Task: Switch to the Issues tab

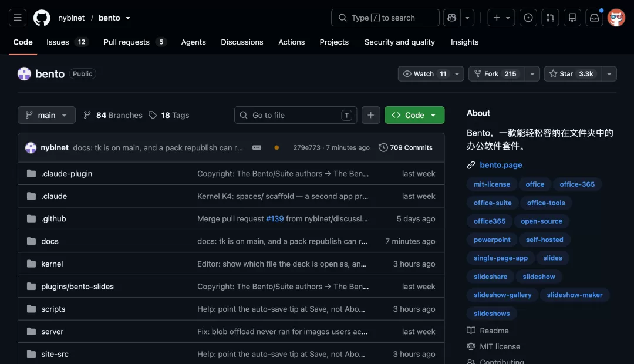Action: (68, 42)
